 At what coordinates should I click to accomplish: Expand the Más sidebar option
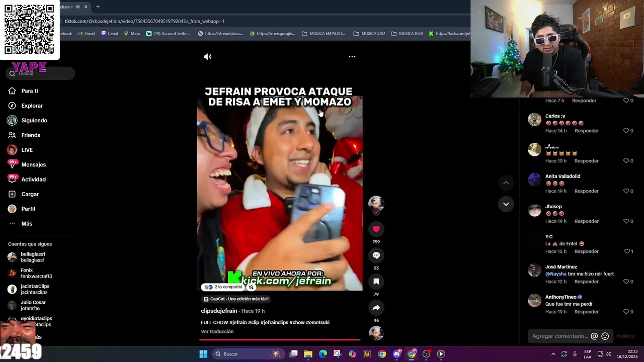click(x=26, y=224)
